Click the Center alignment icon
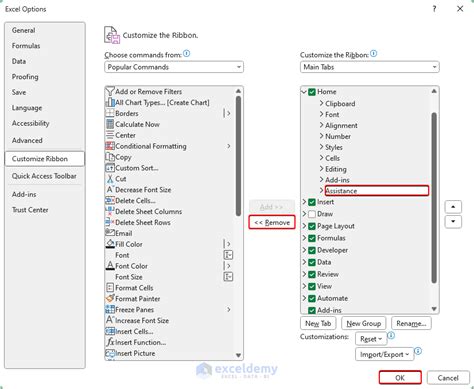This screenshot has height=389, width=474. [110, 135]
